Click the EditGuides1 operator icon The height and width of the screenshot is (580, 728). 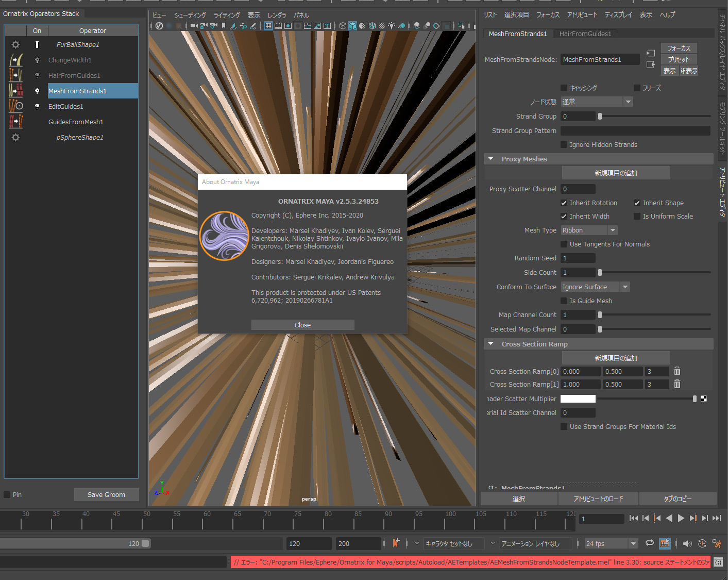16,107
